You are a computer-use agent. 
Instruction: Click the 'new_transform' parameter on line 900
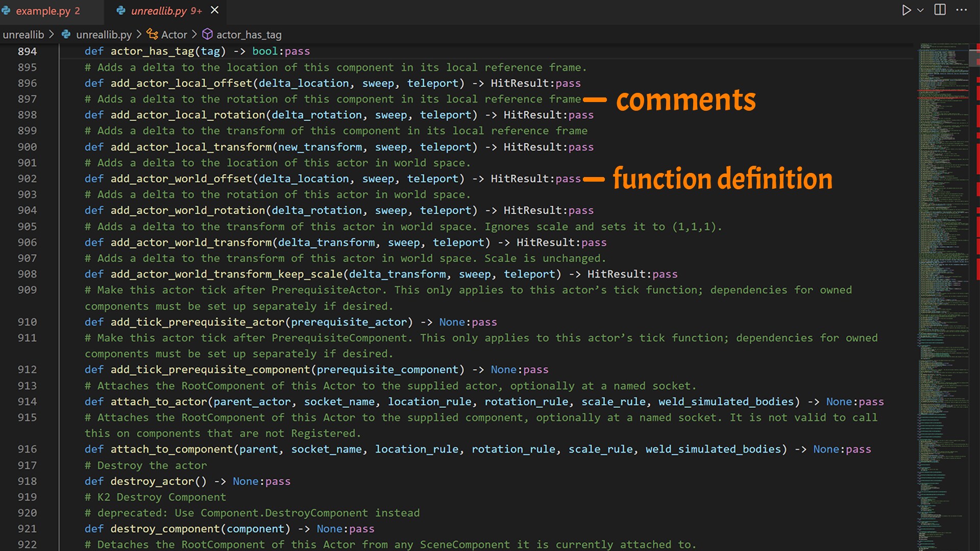(x=320, y=147)
